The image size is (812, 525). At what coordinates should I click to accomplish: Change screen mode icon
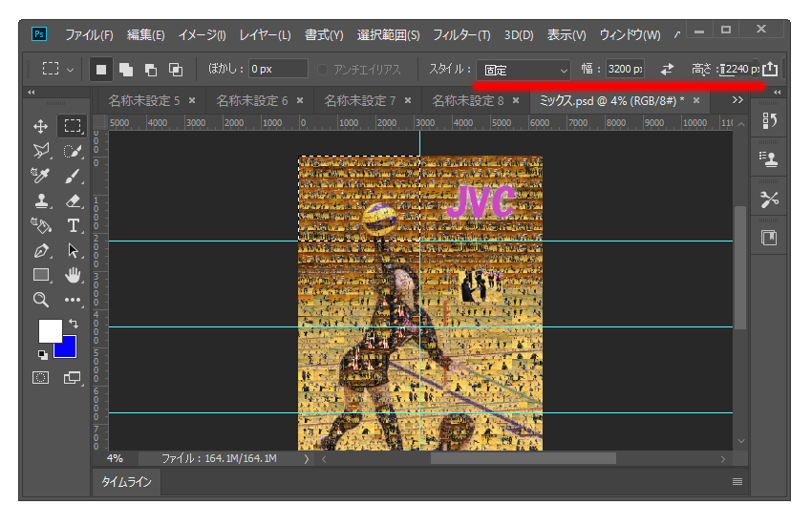click(72, 378)
